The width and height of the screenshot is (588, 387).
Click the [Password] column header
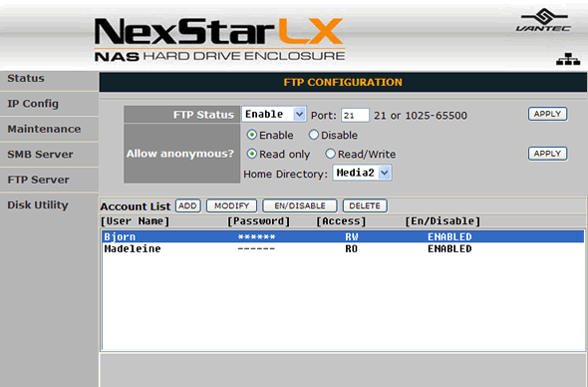(x=259, y=221)
